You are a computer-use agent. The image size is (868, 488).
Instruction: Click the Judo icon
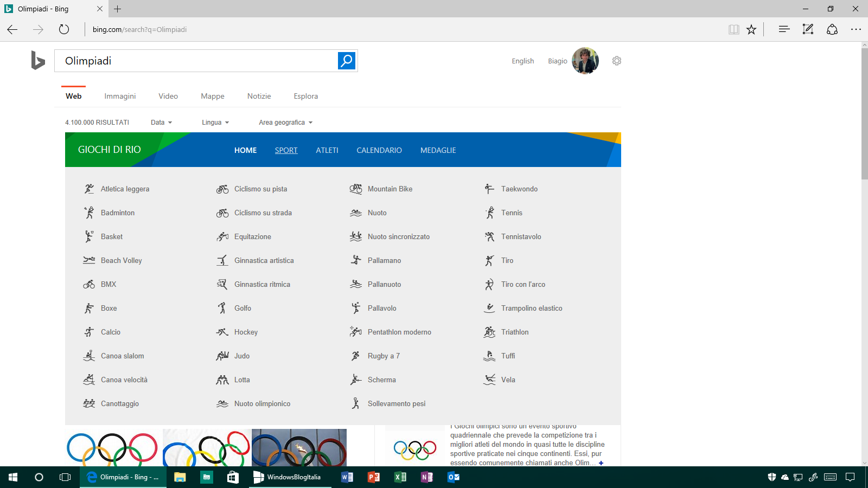222,356
